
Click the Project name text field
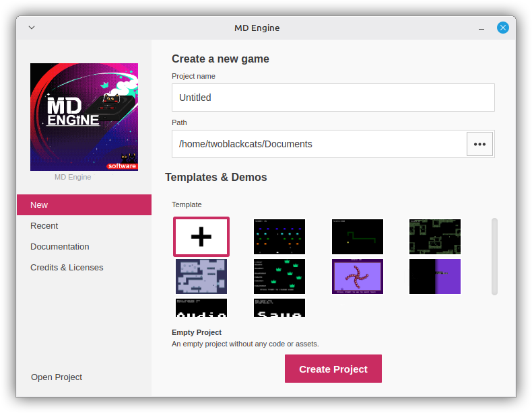click(x=333, y=98)
